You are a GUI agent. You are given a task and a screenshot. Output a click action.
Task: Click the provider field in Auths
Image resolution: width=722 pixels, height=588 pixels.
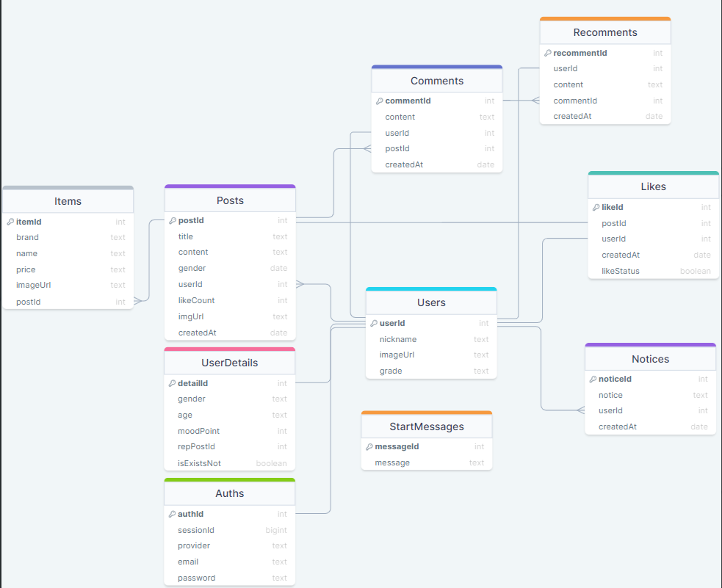pos(230,545)
